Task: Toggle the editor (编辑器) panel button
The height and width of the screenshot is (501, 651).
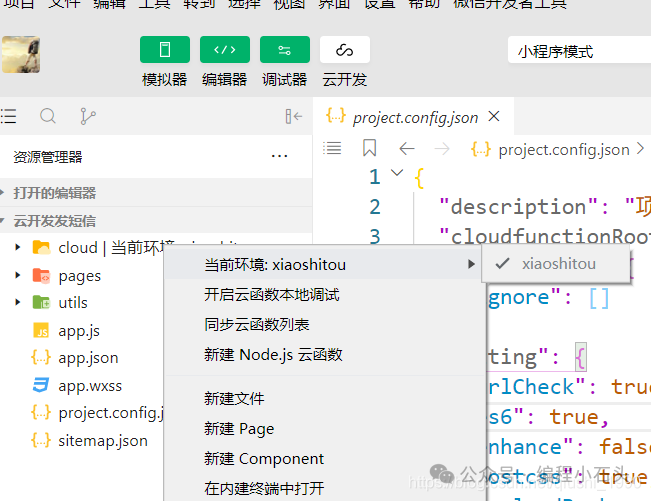Action: point(225,49)
